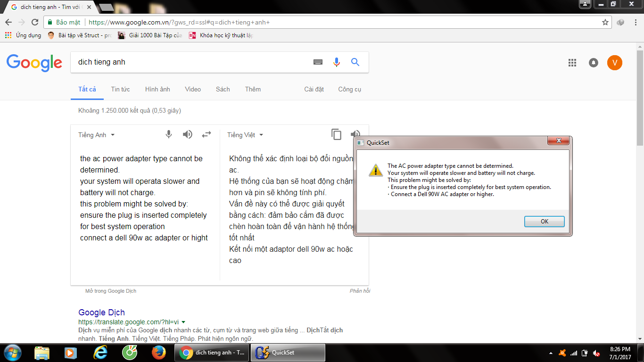The height and width of the screenshot is (362, 644).
Task: Open the Google apps grid
Action: [572, 63]
